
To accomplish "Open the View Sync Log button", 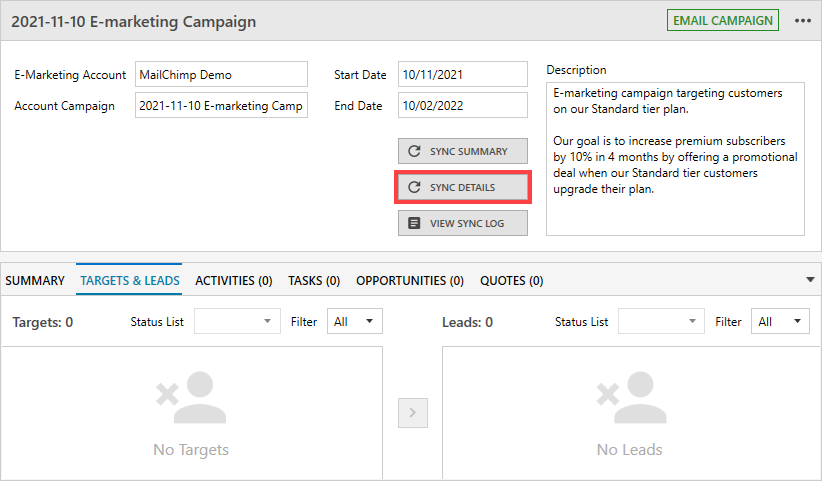I will click(462, 223).
